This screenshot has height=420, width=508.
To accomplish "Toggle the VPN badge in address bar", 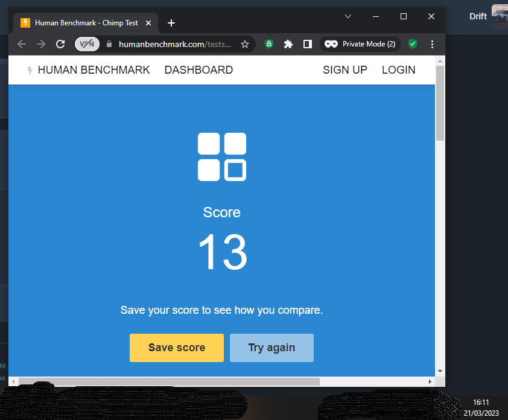I will 87,44.
